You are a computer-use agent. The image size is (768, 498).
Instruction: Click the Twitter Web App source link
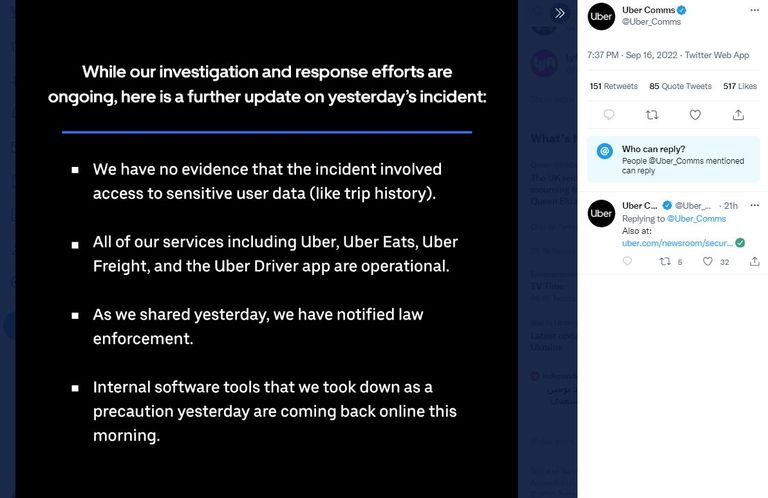(712, 55)
